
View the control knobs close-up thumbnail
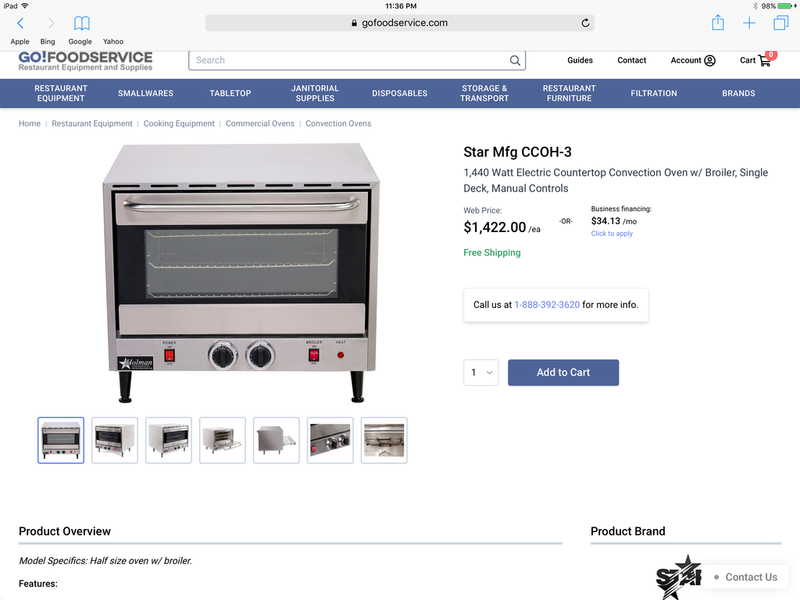pyautogui.click(x=330, y=440)
